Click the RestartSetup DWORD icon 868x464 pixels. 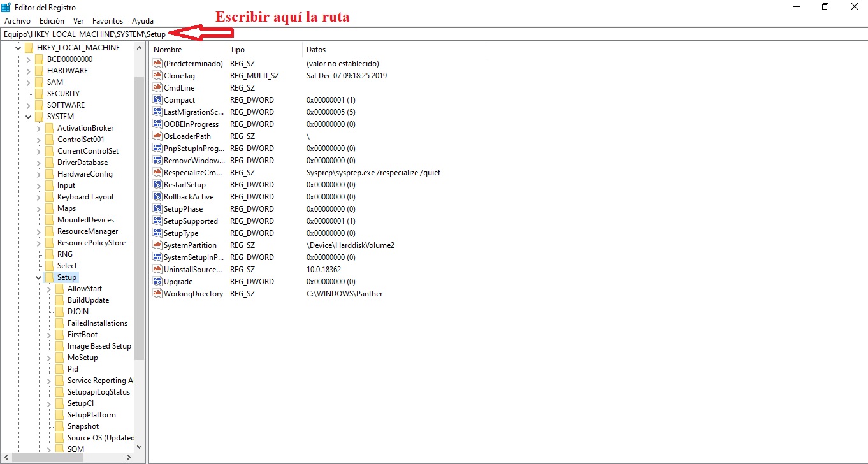[x=157, y=184]
